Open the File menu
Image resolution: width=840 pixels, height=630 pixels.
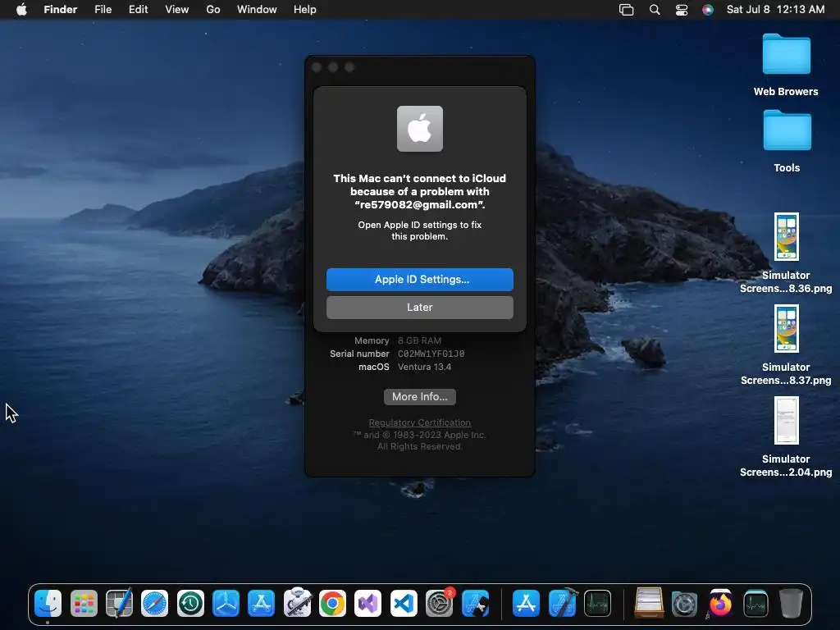click(103, 9)
